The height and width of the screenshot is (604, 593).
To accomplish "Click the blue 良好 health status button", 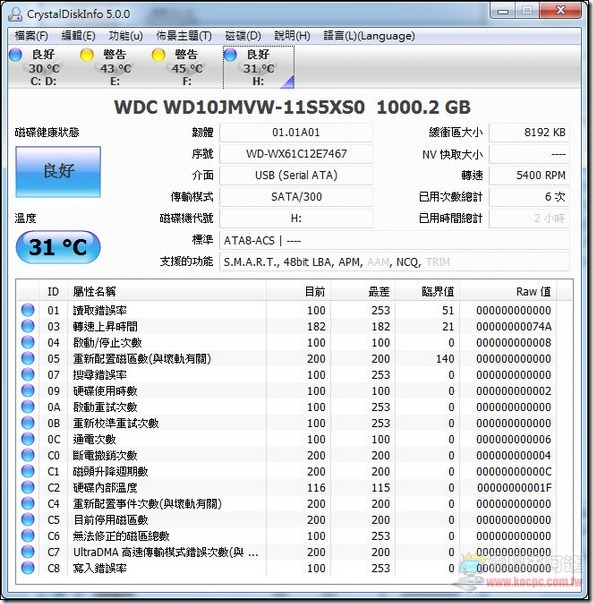I will (58, 171).
